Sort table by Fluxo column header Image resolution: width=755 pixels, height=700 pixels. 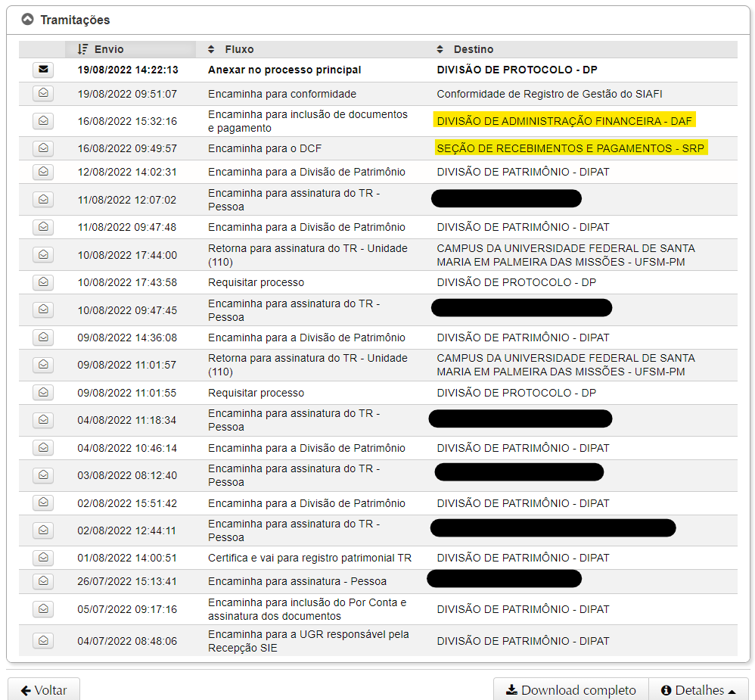(x=238, y=49)
